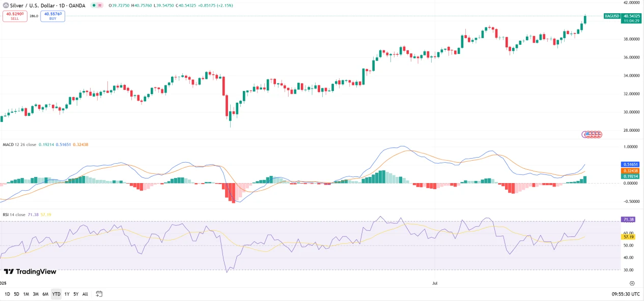Click the green market status dot
644x301 pixels.
(x=93, y=6)
